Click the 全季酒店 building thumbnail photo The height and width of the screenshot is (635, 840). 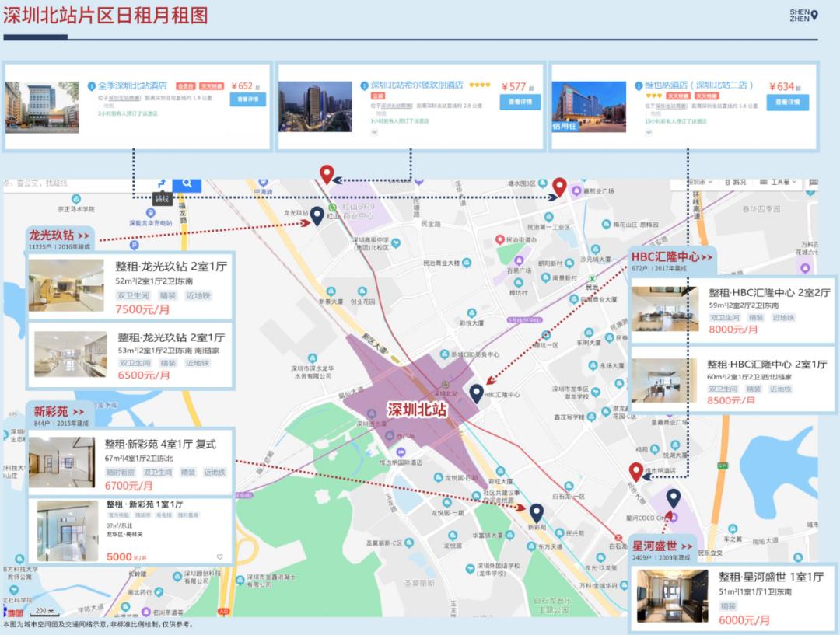tap(42, 107)
